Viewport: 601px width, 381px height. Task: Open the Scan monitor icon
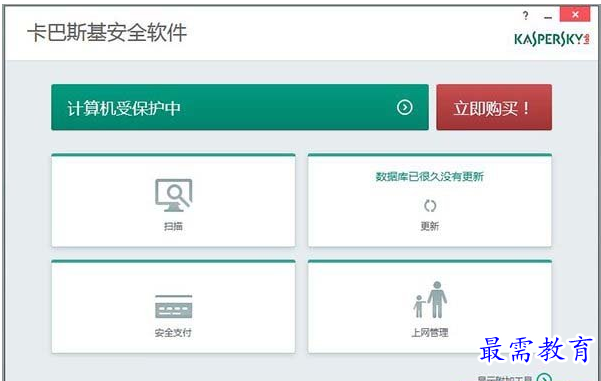(x=174, y=195)
